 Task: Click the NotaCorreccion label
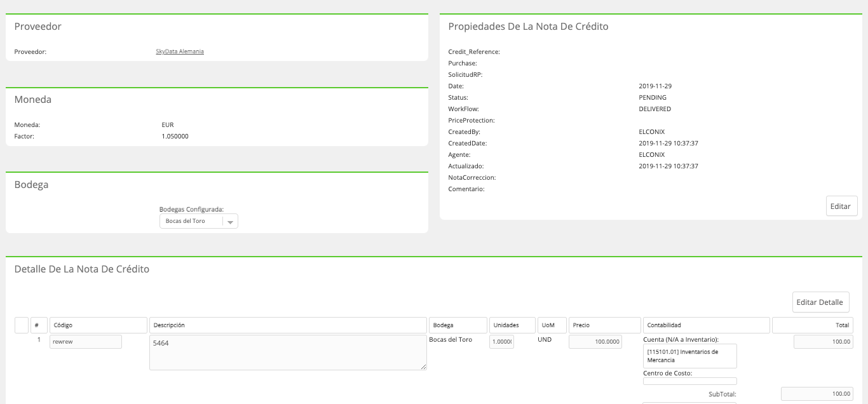pyautogui.click(x=472, y=178)
